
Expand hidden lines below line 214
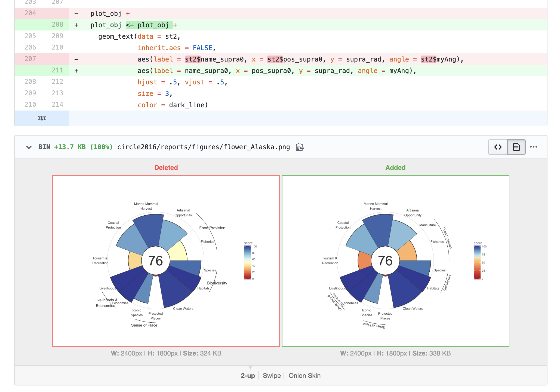pos(42,118)
